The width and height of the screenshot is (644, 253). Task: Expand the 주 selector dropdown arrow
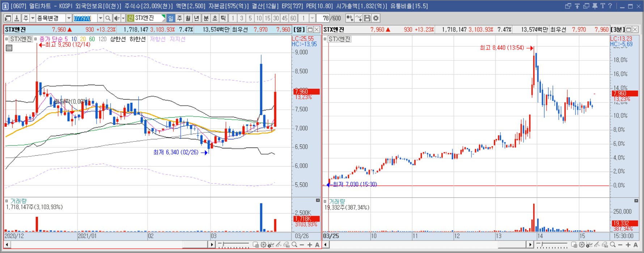pos(33,18)
